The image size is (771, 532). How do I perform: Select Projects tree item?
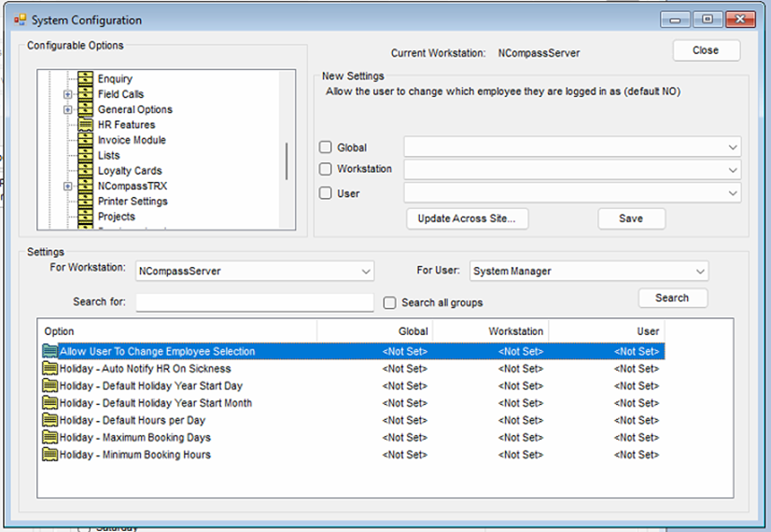pyautogui.click(x=116, y=217)
